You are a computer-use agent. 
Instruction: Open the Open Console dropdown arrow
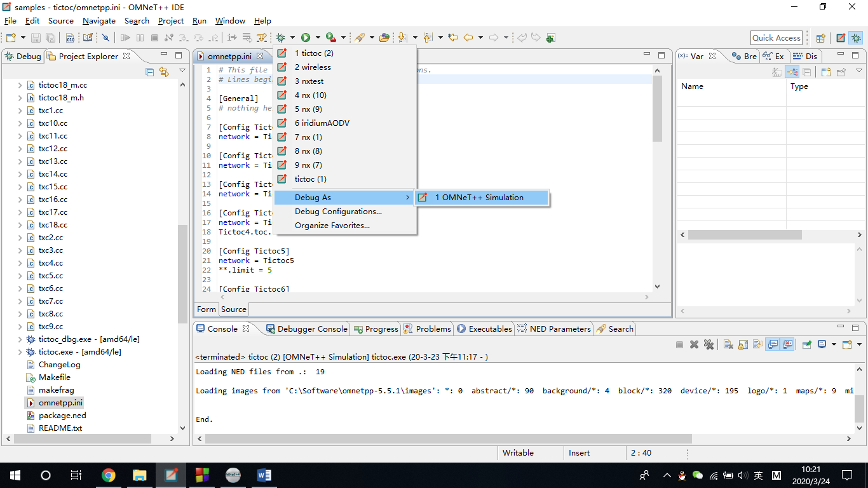(859, 344)
